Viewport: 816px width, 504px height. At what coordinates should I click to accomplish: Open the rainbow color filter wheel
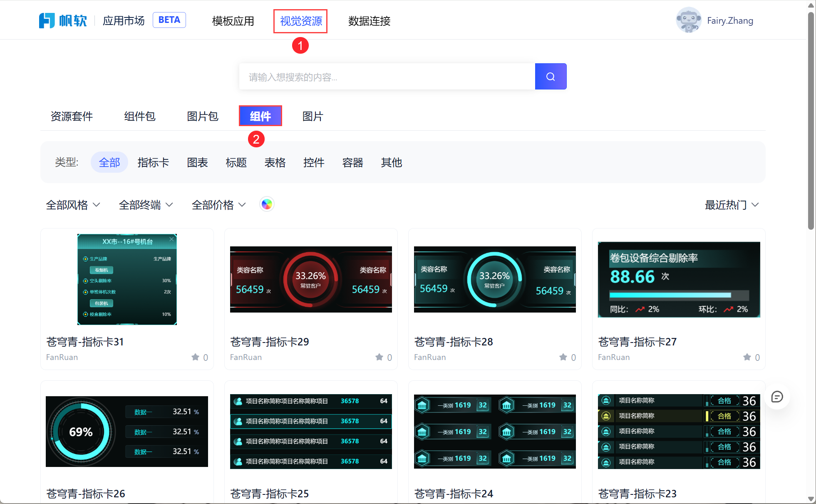click(267, 204)
